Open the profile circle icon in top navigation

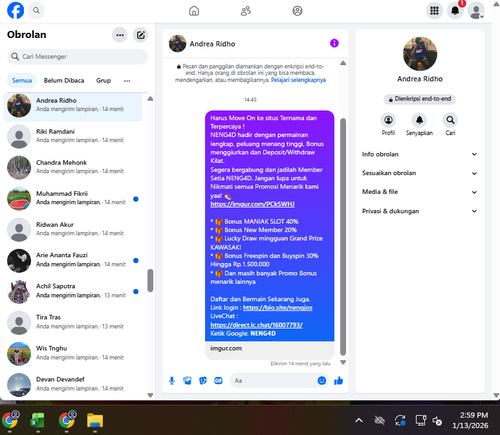point(297,11)
